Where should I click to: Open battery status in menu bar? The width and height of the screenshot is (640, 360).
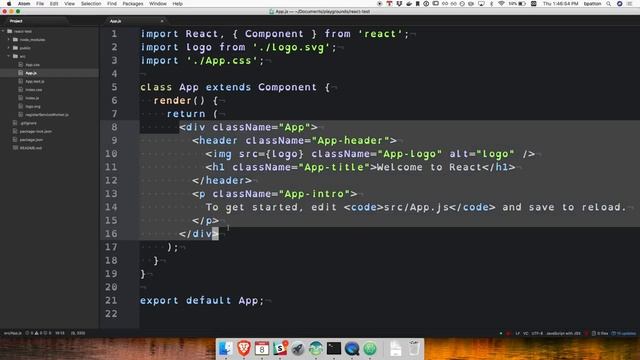(x=517, y=4)
